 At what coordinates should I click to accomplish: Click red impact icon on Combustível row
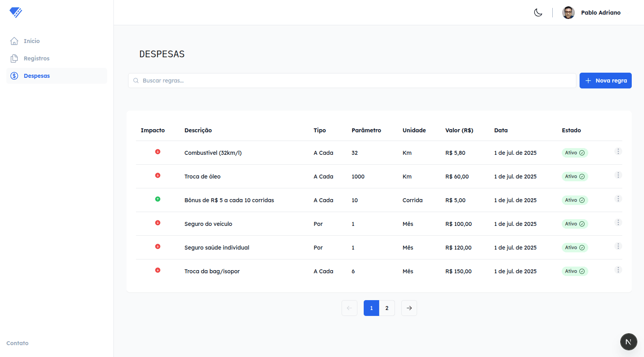point(158,152)
